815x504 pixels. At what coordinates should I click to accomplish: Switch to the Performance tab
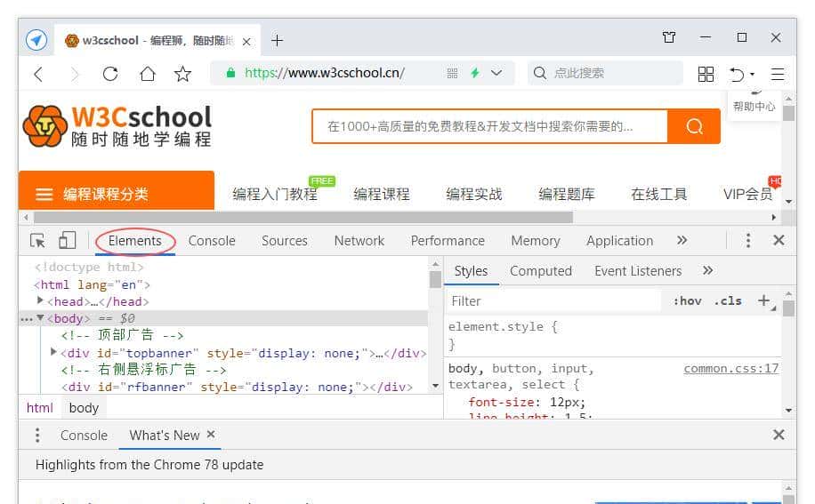(448, 241)
